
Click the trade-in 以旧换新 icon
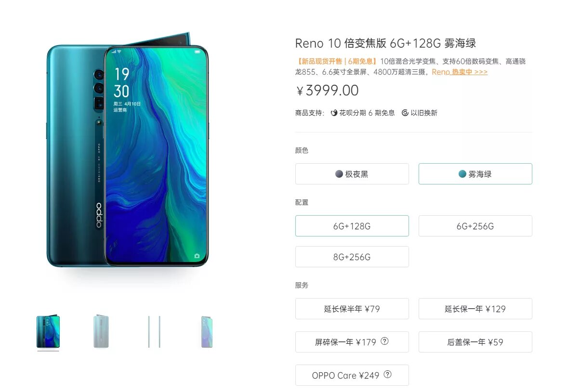click(405, 113)
